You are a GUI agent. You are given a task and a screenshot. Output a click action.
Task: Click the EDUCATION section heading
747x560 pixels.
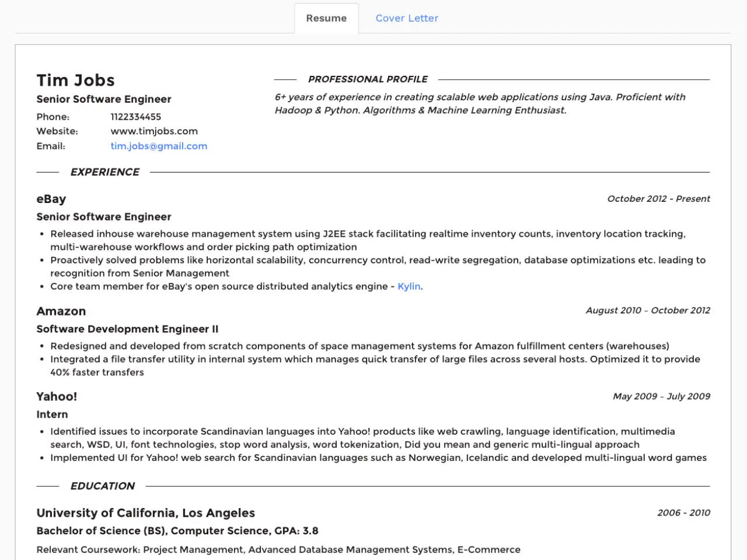tap(102, 486)
